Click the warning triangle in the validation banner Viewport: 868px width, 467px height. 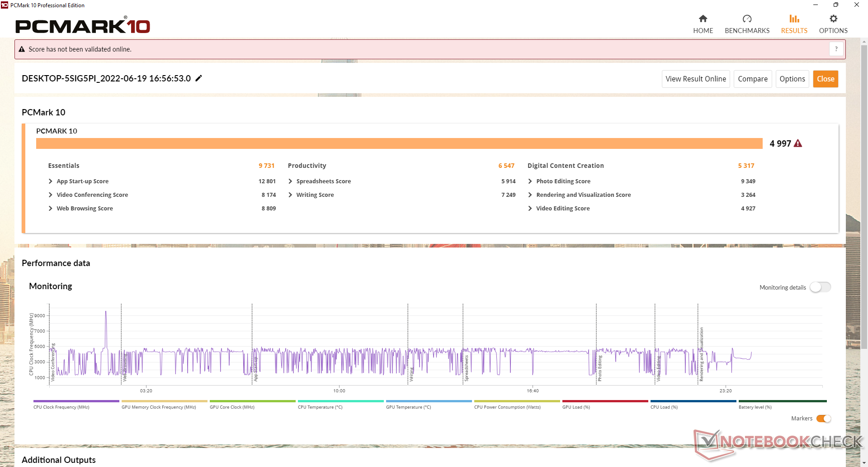pos(22,49)
